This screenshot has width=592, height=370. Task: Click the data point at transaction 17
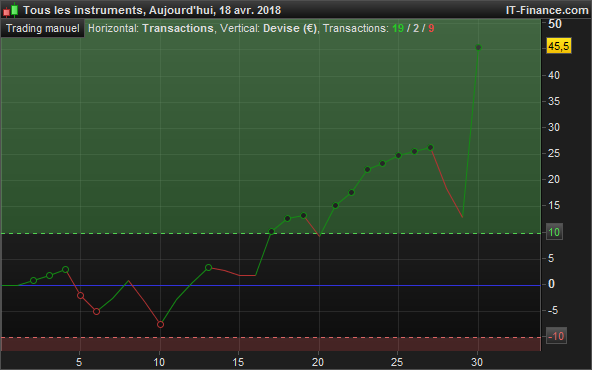pyautogui.click(x=271, y=231)
